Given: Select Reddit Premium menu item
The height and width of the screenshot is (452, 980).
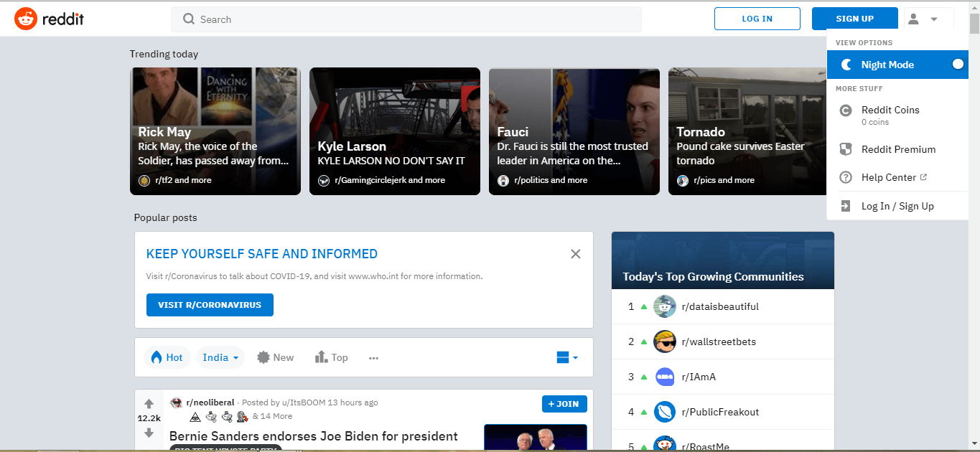Looking at the screenshot, I should tap(897, 149).
